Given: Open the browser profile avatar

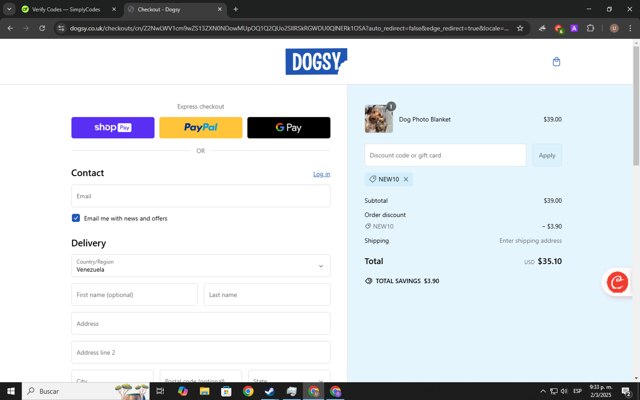Looking at the screenshot, I should 614,28.
